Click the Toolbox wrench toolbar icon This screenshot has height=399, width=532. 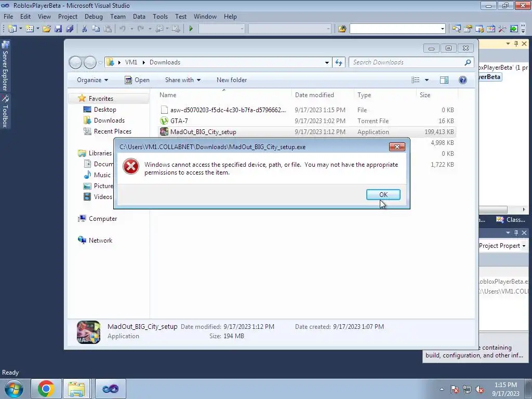tap(502, 29)
